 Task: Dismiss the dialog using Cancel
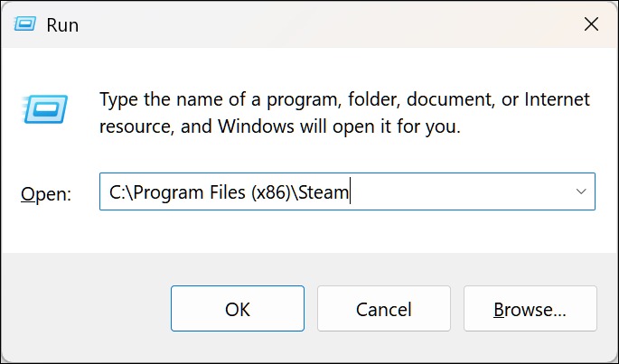point(384,309)
